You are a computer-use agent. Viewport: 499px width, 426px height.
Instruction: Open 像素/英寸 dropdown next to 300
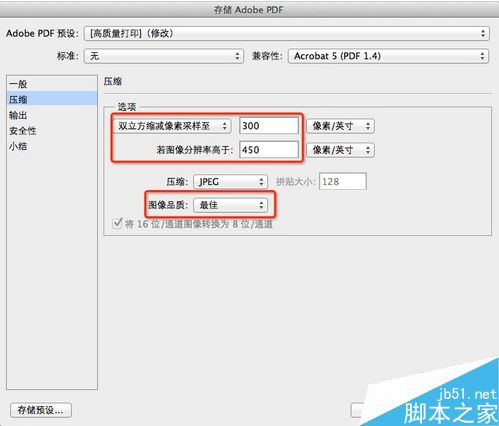[x=340, y=126]
